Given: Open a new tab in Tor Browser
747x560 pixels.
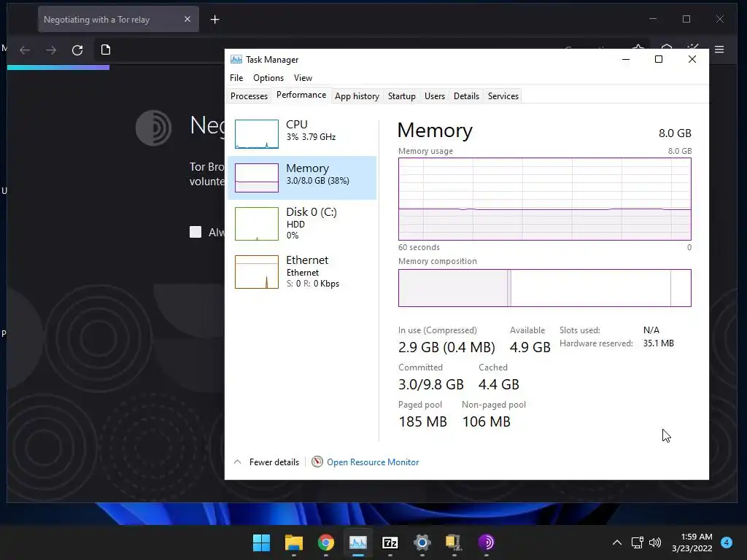Looking at the screenshot, I should tap(215, 20).
